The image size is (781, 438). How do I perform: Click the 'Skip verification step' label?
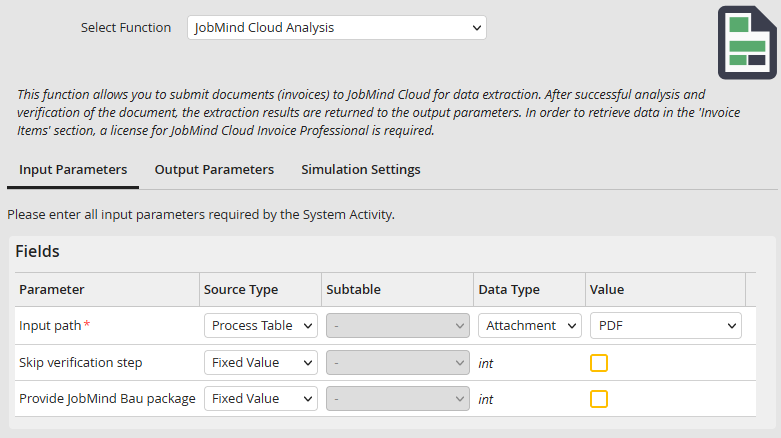point(81,362)
